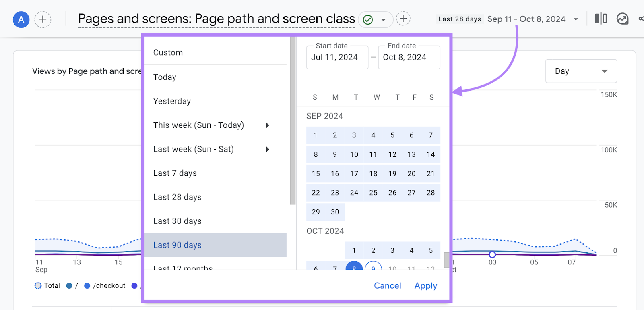This screenshot has height=310, width=644.
Task: Expand the date range dropdown arrow
Action: click(x=576, y=19)
